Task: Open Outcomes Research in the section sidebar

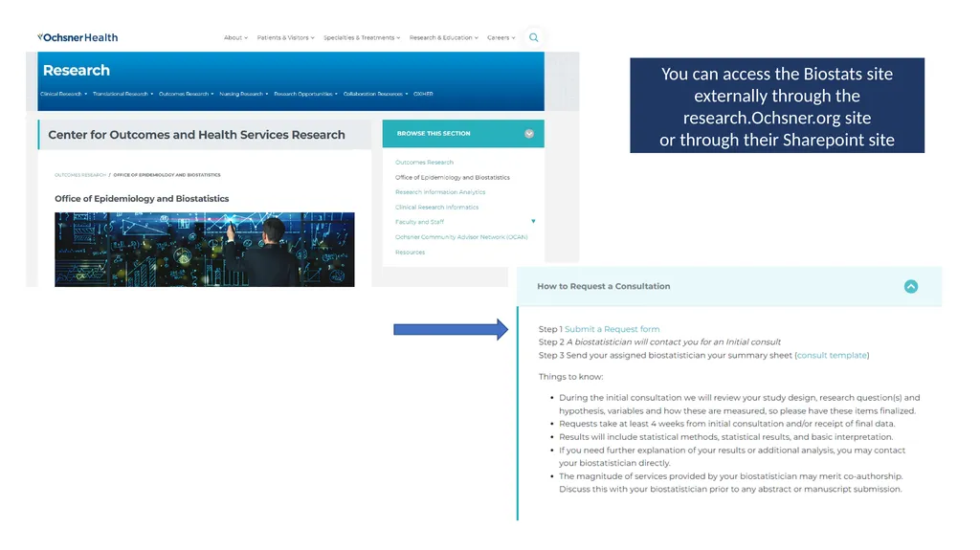Action: [424, 162]
